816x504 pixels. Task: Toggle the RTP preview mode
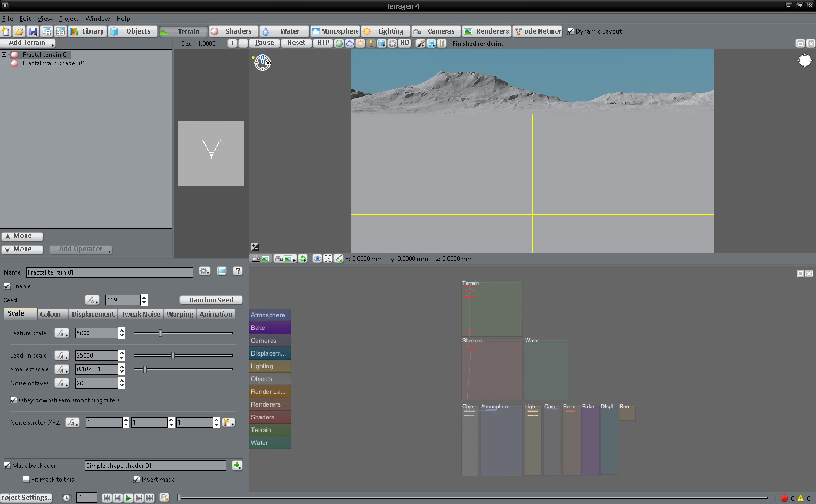point(323,43)
